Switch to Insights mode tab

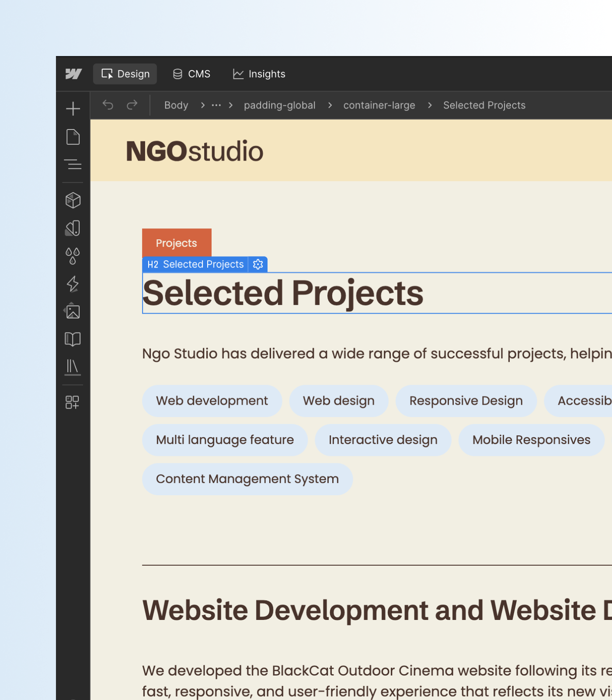tap(259, 74)
